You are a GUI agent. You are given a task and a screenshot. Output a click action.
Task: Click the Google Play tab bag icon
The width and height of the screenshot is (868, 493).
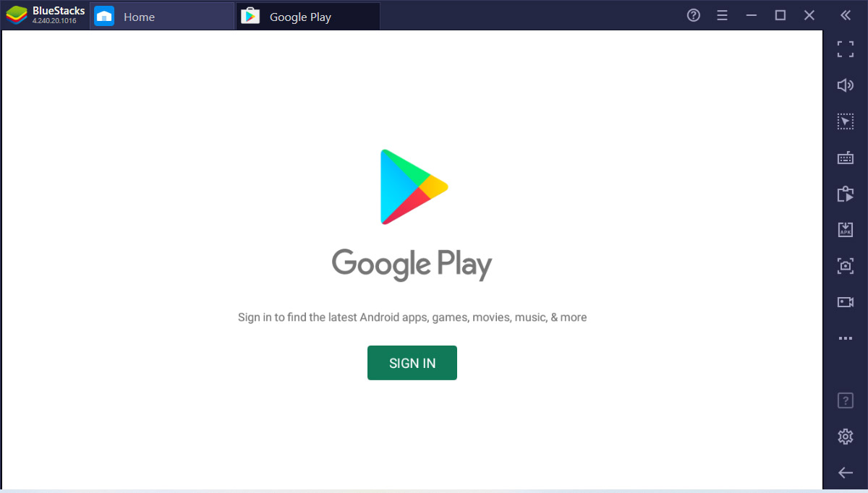[250, 16]
